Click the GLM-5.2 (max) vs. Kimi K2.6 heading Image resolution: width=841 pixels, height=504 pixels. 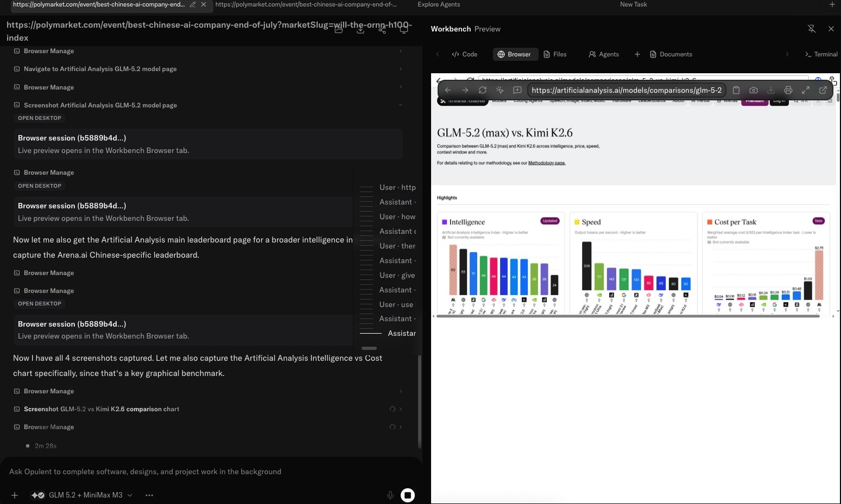pos(504,133)
